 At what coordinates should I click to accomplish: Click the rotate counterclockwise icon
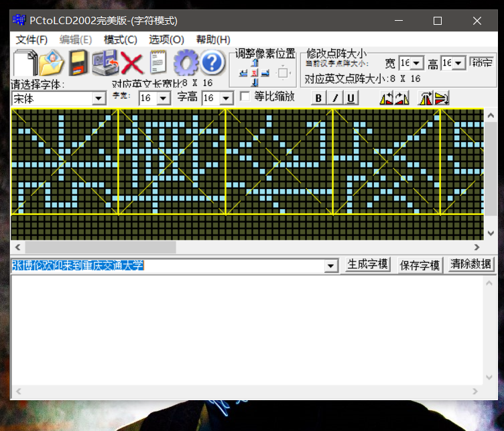(386, 98)
